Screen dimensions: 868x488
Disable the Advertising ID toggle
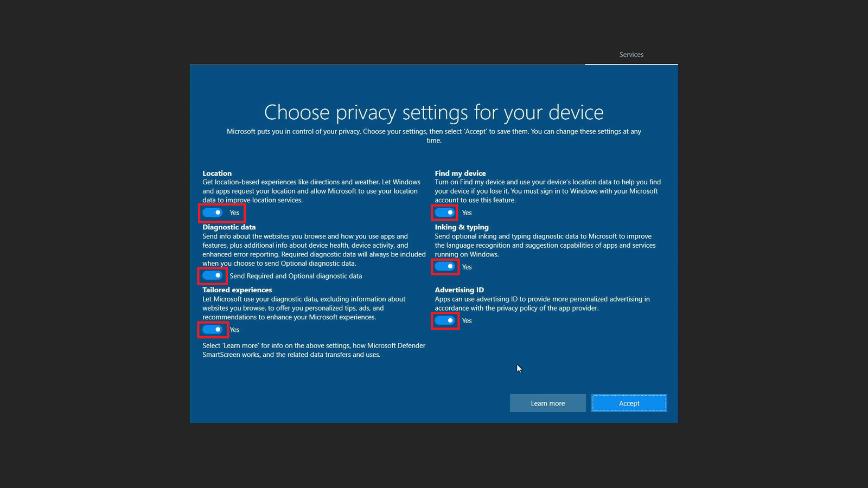445,320
